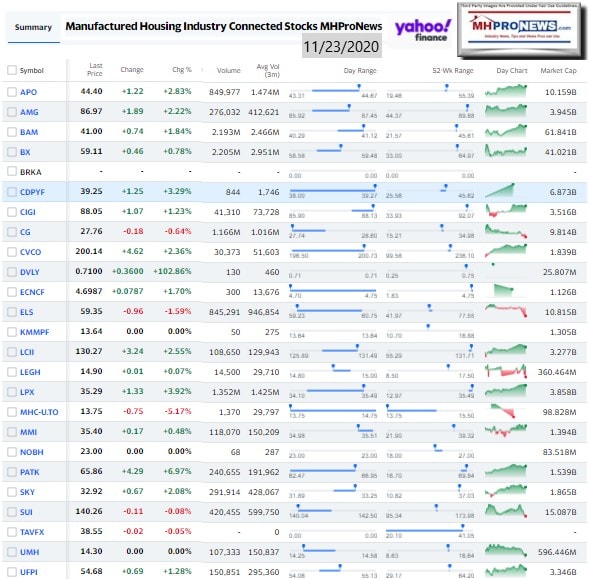
Task: Open the LCII ticker link
Action: pyautogui.click(x=27, y=352)
